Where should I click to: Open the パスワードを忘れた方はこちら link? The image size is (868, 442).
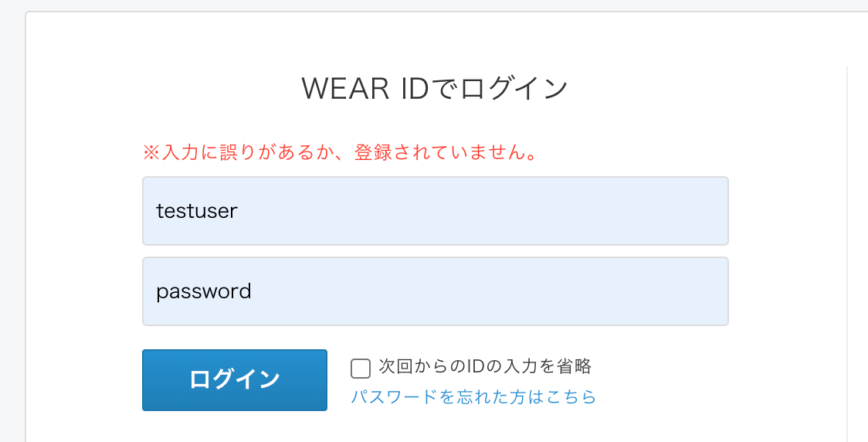[474, 396]
